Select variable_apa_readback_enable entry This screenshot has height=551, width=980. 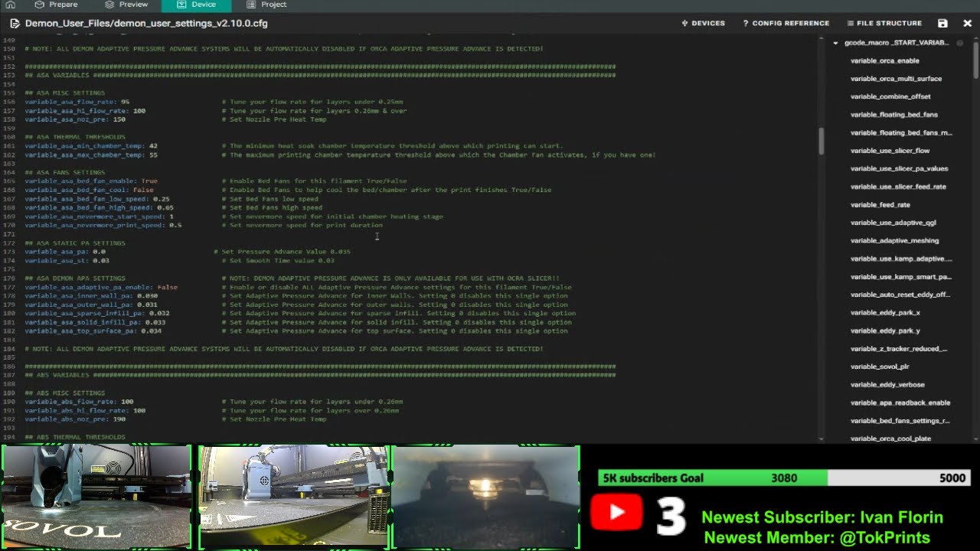click(x=900, y=403)
